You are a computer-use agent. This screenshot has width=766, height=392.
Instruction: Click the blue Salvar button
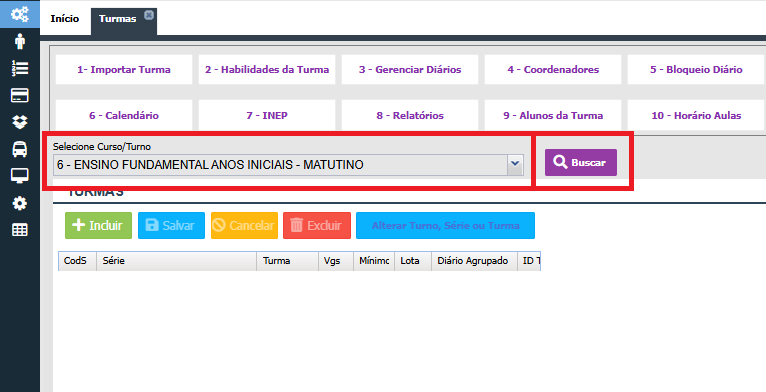171,225
